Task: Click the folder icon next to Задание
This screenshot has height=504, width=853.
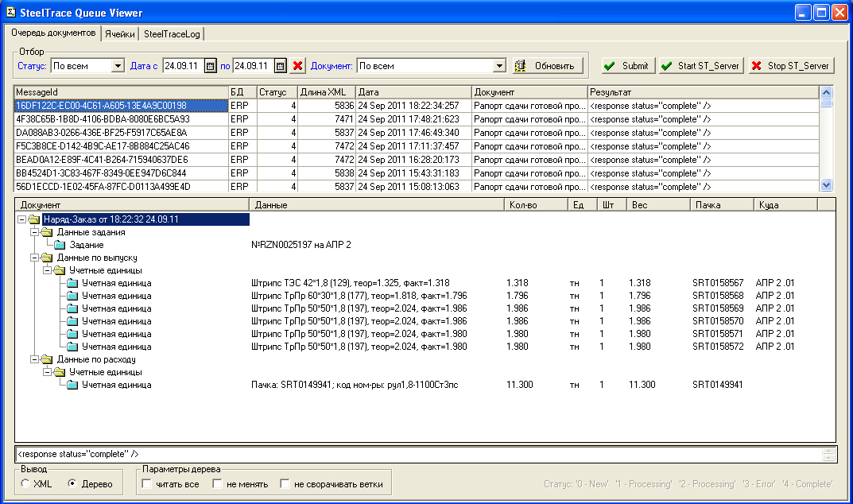Action: click(x=59, y=245)
